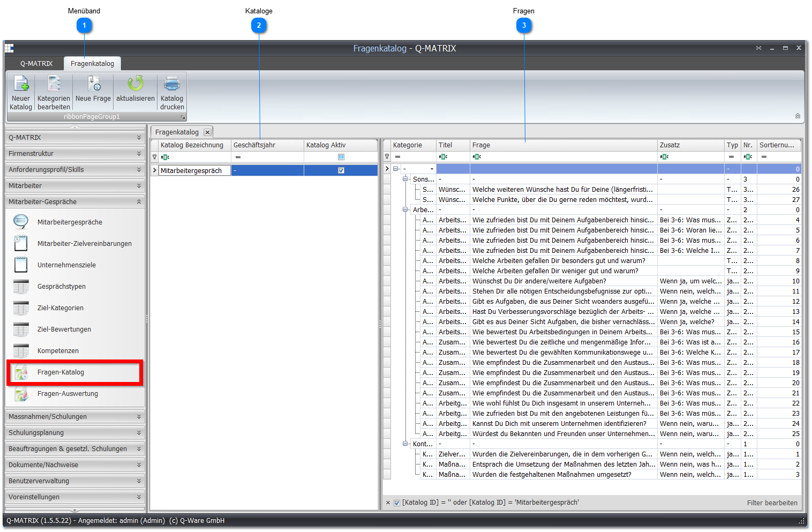Close the Fragenkatalog document tab
Viewport: 812px width, 532px height.
coord(207,132)
